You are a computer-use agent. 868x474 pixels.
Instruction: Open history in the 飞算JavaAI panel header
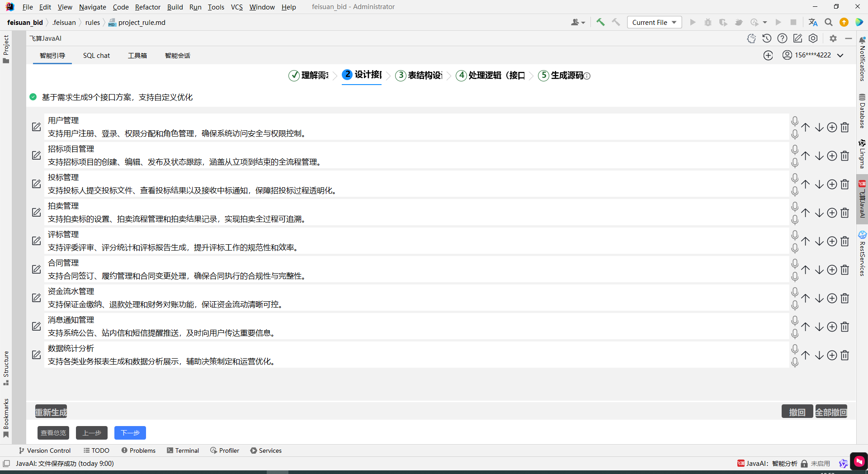(x=767, y=38)
